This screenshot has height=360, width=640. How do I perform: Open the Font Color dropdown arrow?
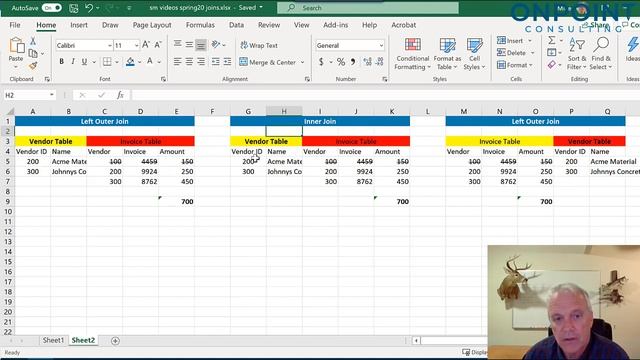click(x=159, y=62)
